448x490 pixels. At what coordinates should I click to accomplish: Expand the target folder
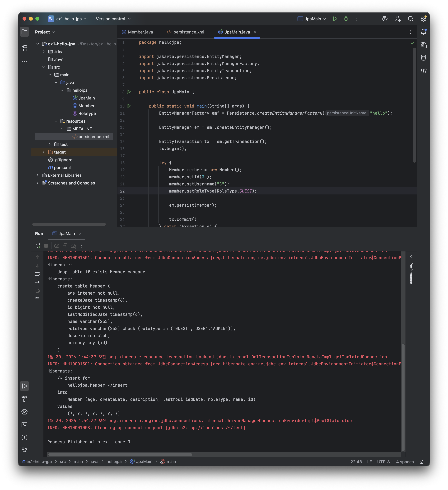click(44, 152)
